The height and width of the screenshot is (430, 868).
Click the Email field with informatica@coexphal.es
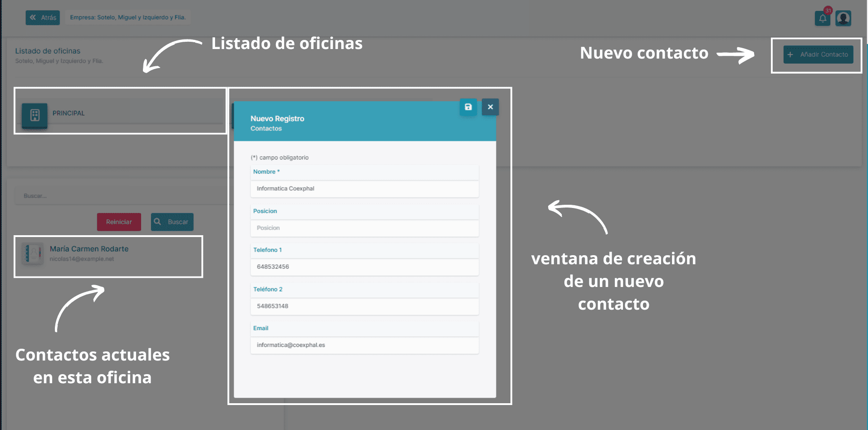coord(364,345)
